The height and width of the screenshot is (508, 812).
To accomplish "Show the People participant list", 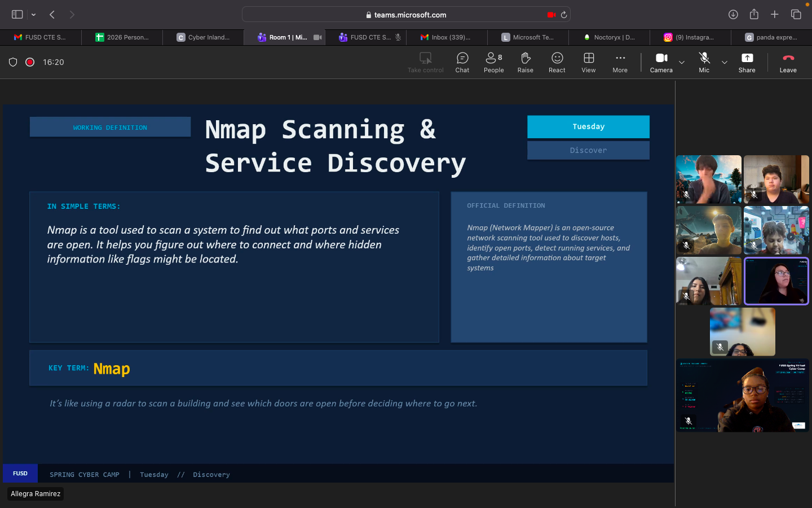I will 493,62.
